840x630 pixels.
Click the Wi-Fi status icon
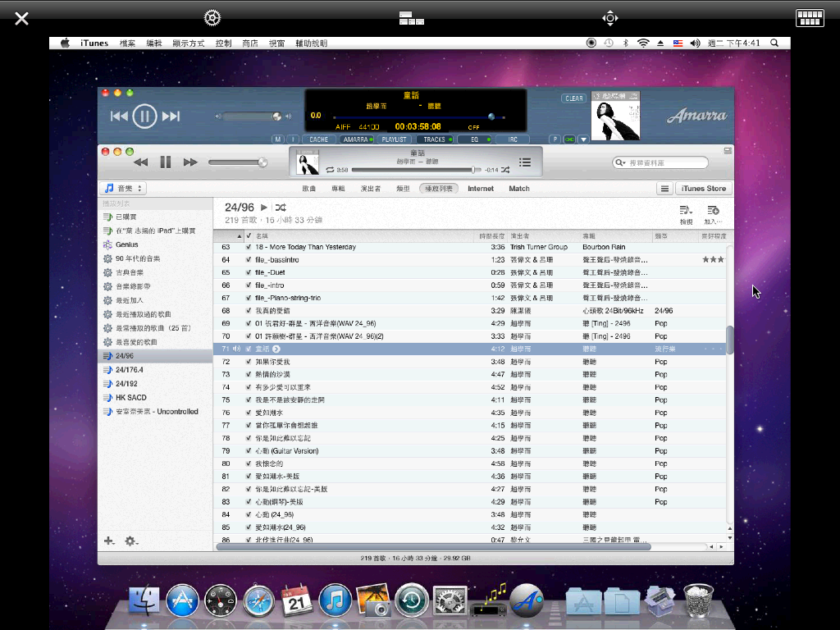tap(643, 43)
